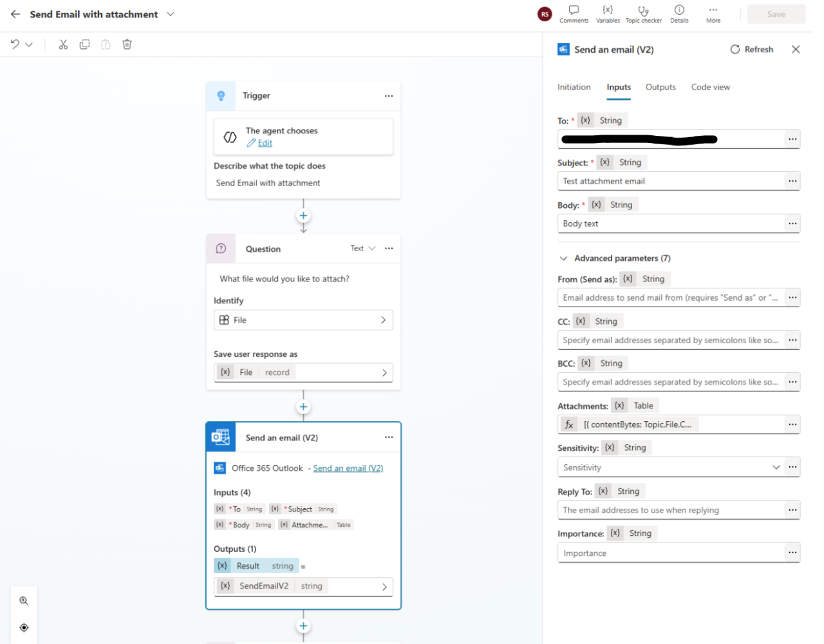
Task: Collapse the Advanced parameters section
Action: [x=564, y=258]
